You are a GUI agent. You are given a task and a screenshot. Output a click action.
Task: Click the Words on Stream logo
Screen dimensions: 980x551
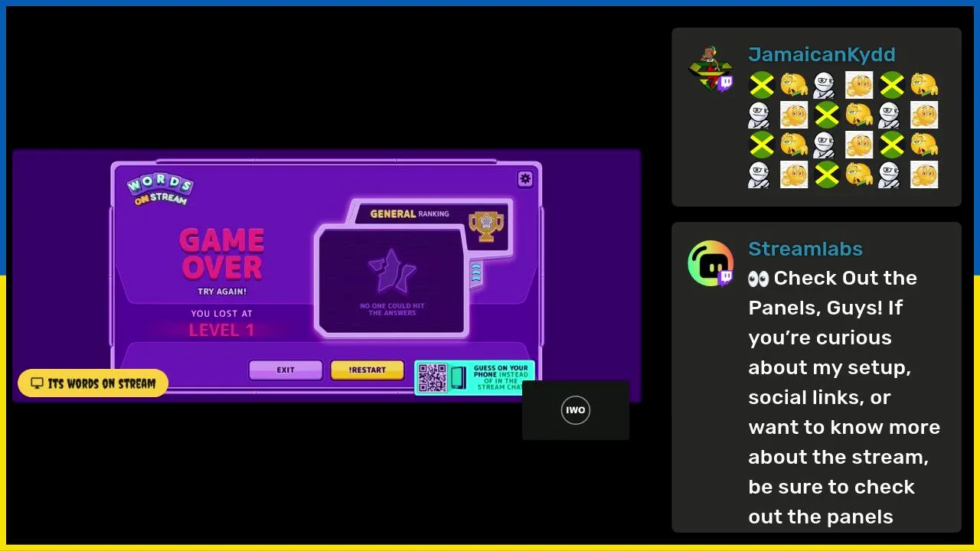[160, 189]
